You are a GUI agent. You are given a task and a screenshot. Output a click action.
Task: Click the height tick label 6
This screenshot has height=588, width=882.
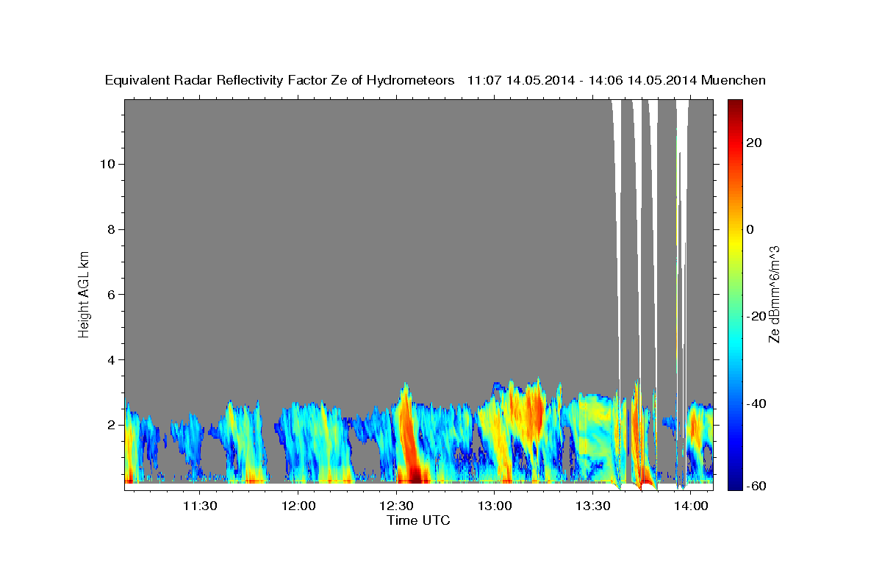[111, 295]
